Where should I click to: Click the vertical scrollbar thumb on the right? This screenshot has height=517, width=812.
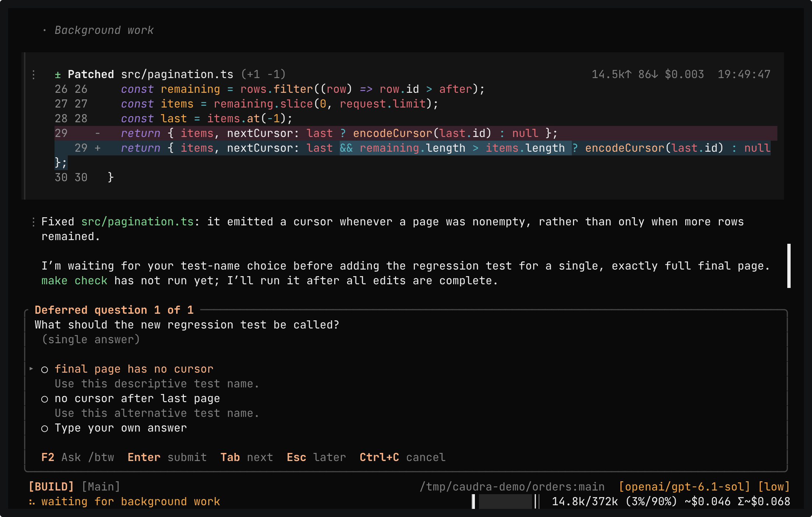pos(789,266)
